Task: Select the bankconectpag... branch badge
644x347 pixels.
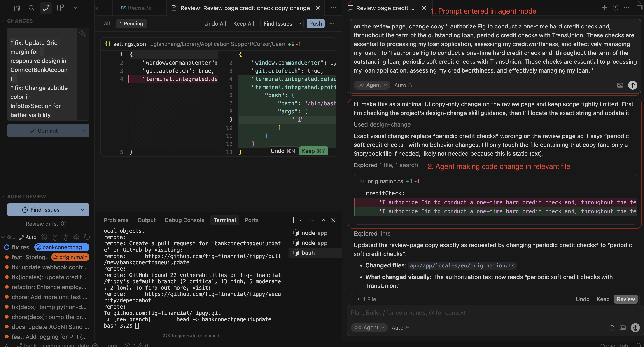Action: [62, 247]
